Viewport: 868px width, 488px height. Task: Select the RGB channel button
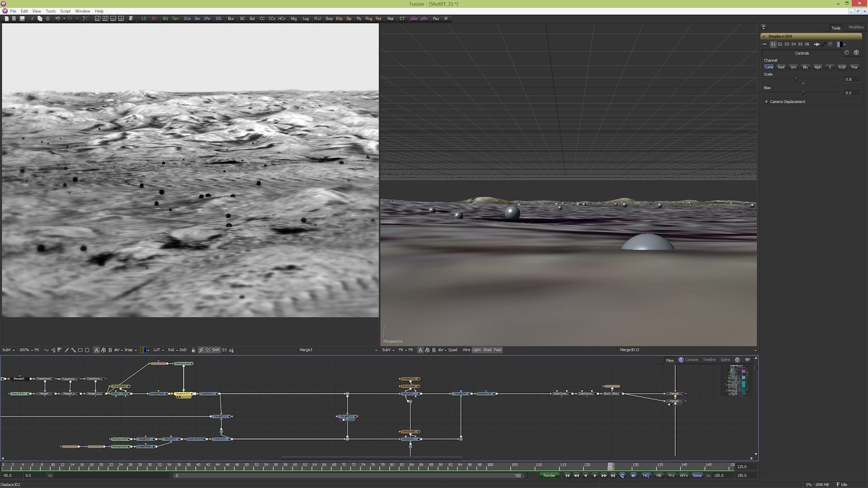click(842, 67)
